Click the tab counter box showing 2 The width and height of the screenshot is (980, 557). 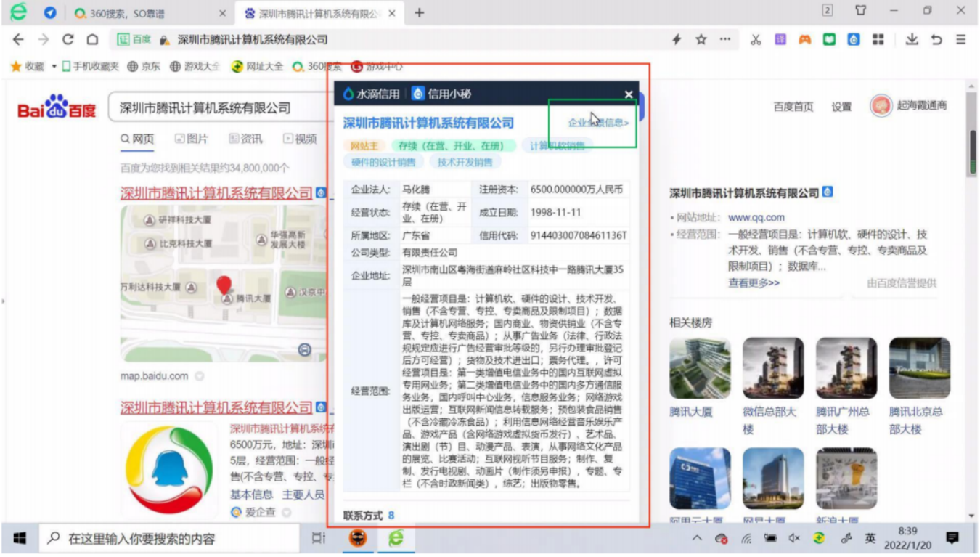[828, 10]
